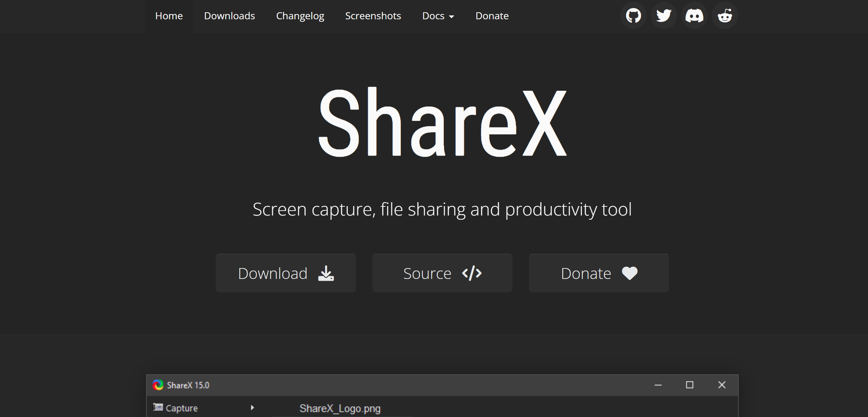
Task: Open the Downloads page in navbar
Action: (x=229, y=16)
